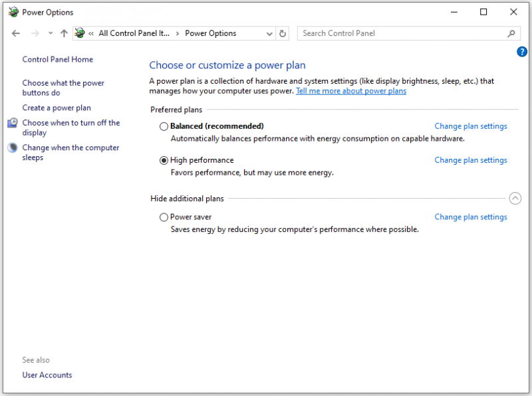Open the recent locations dropdown arrow

click(x=51, y=33)
